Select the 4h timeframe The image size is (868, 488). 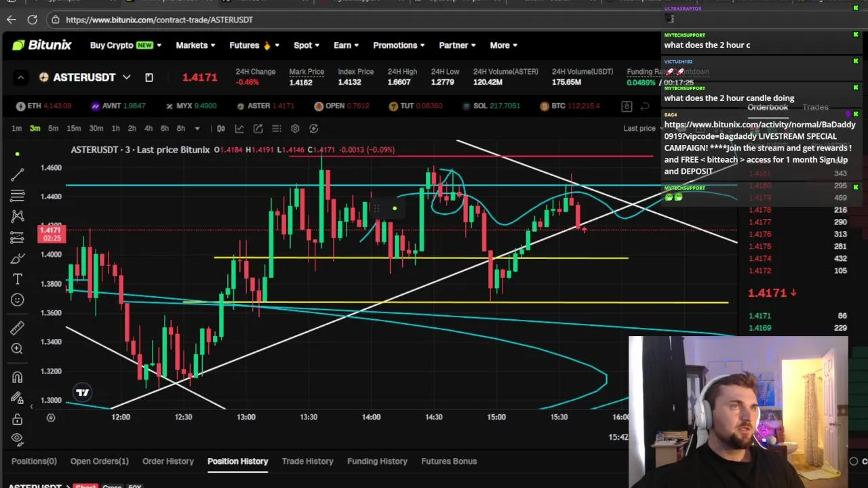pyautogui.click(x=148, y=128)
